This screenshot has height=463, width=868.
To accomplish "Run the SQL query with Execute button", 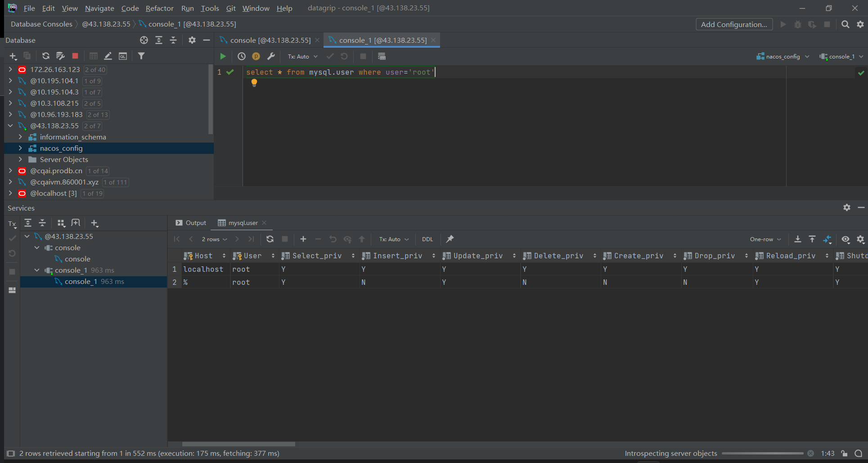I will (223, 56).
